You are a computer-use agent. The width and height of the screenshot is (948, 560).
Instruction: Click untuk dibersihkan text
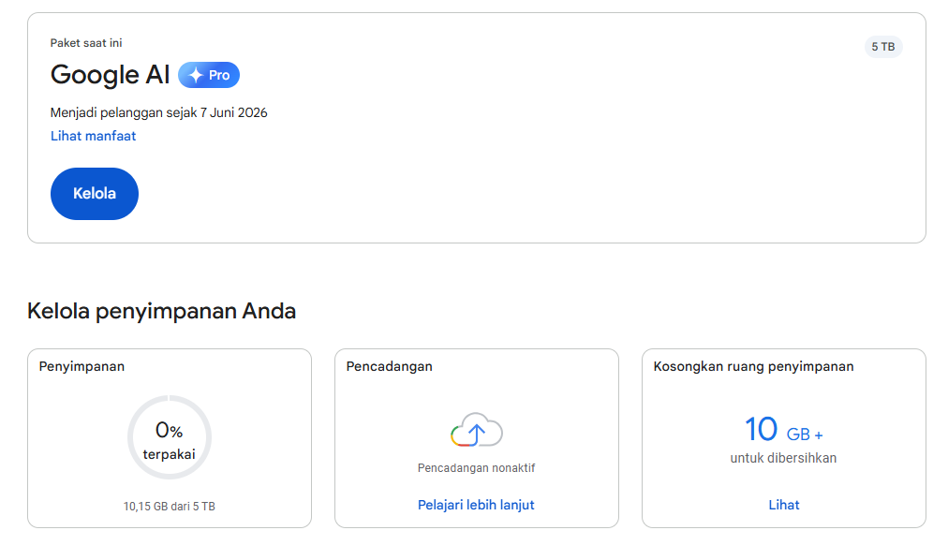pyautogui.click(x=783, y=458)
